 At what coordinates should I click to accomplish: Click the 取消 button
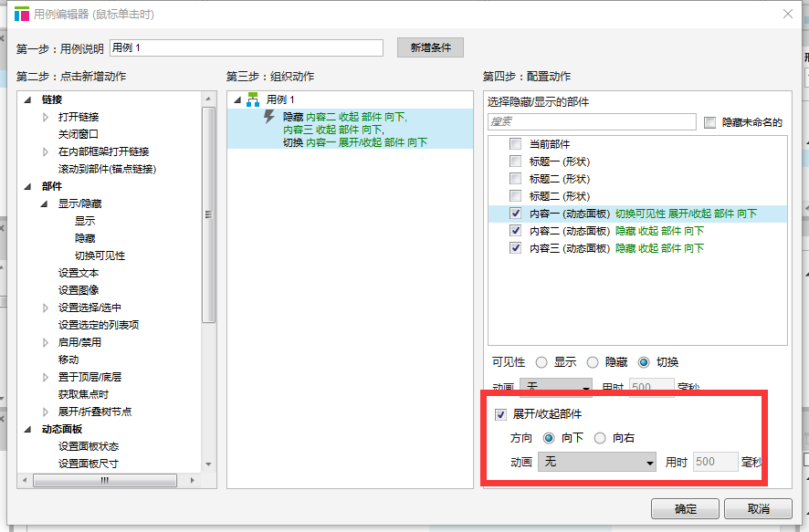(758, 509)
